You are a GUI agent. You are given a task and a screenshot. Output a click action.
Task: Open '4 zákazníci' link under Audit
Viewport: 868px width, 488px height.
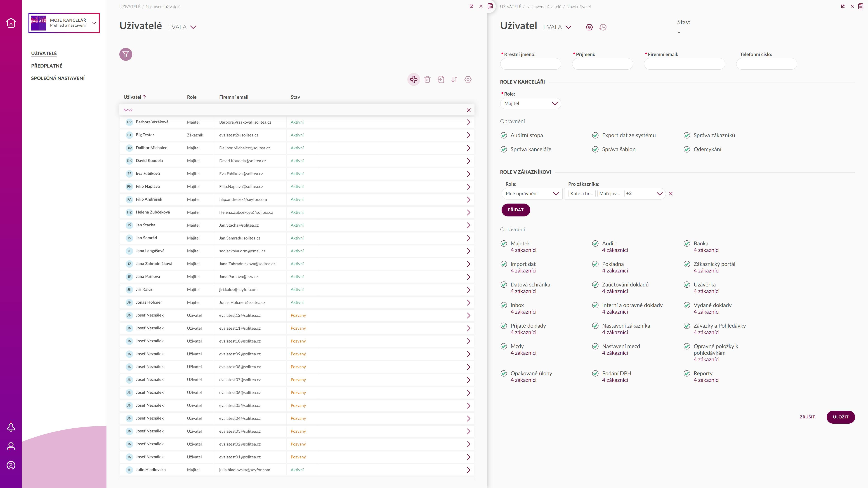coord(615,250)
